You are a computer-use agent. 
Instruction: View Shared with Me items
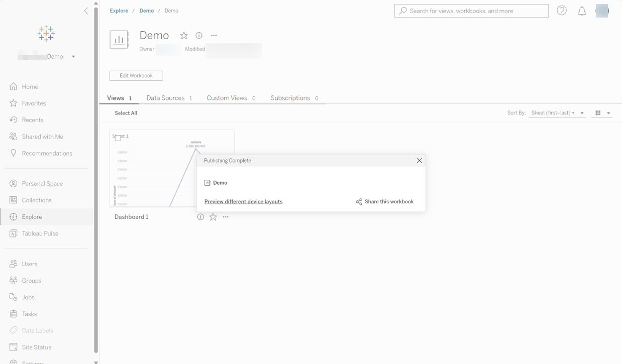pos(42,136)
